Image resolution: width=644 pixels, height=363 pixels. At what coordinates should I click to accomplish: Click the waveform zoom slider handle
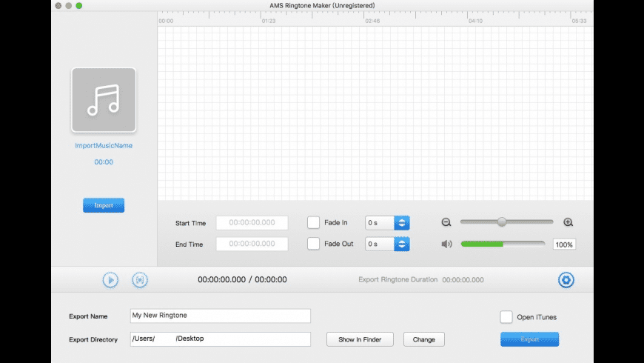point(501,222)
